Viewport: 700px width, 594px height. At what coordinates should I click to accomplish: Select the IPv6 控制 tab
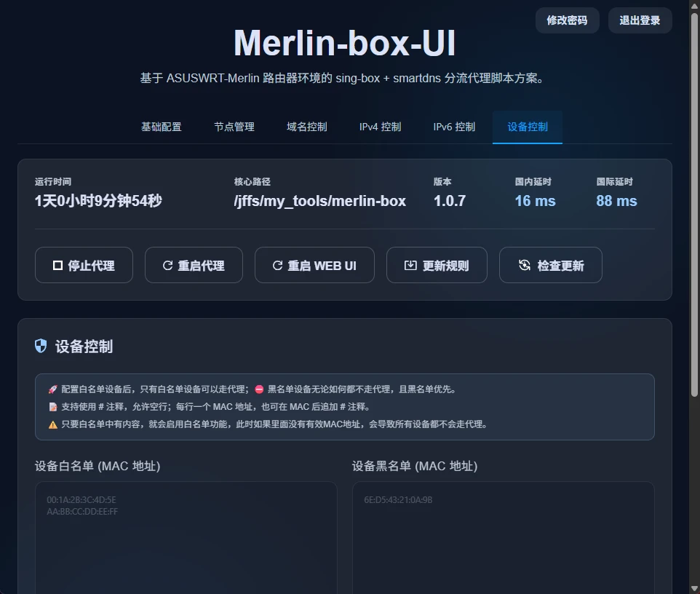click(454, 127)
